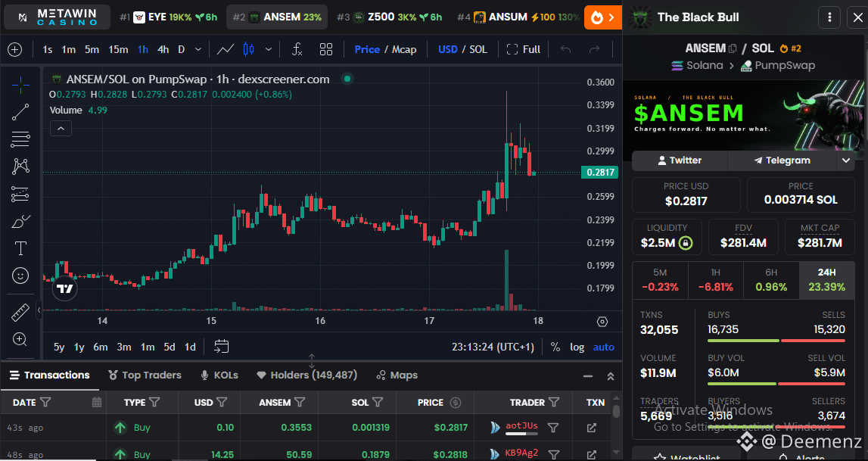Click the trending fire arrow button
Image resolution: width=868 pixels, height=461 pixels.
603,17
